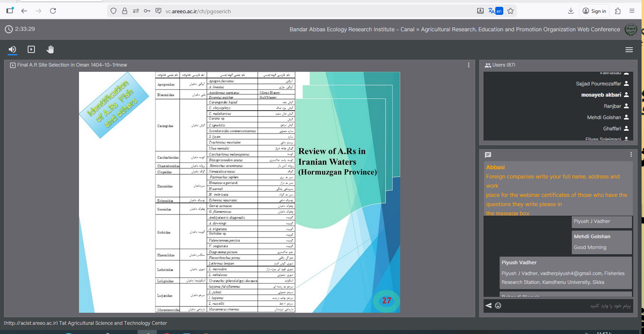Screen dimensions: 644x334
Task: Open the browser extensions icon
Action: coord(618,11)
